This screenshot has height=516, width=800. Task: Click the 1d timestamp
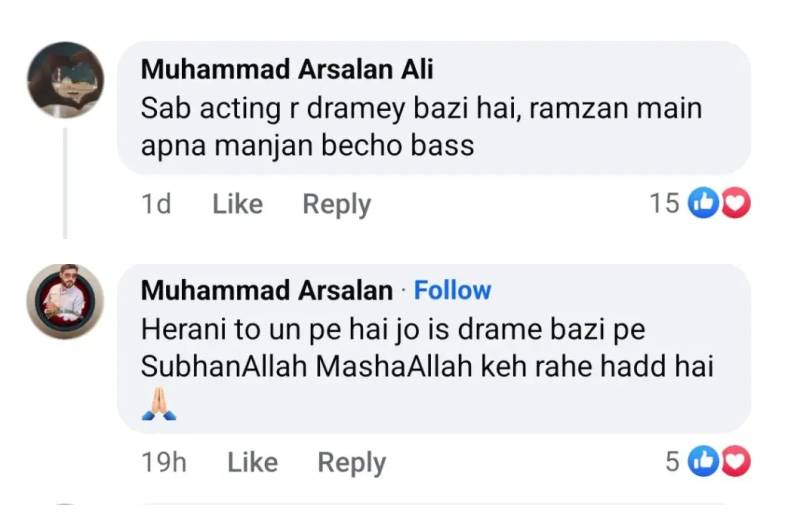tap(156, 204)
